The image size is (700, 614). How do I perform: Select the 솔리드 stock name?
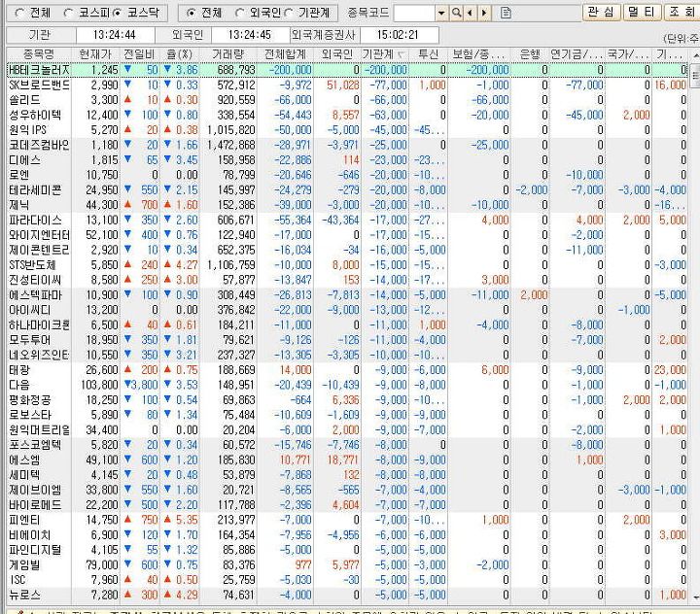pyautogui.click(x=24, y=100)
